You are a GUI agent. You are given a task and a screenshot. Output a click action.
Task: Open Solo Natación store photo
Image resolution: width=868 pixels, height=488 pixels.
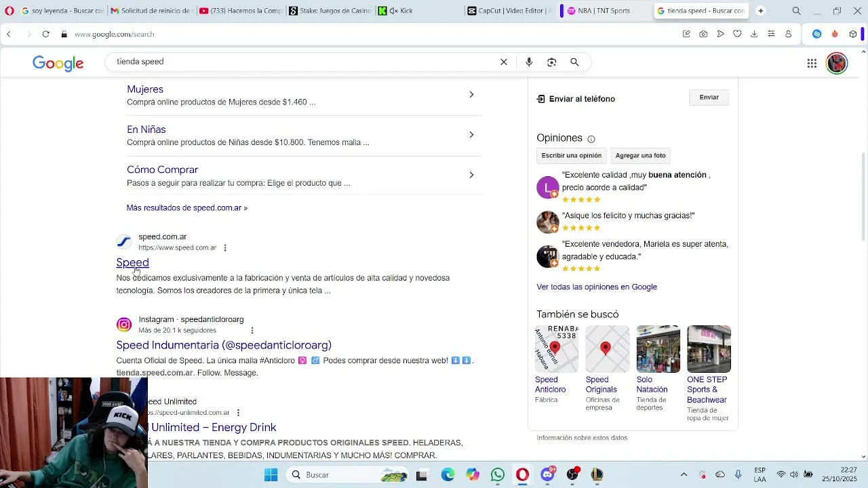(658, 349)
